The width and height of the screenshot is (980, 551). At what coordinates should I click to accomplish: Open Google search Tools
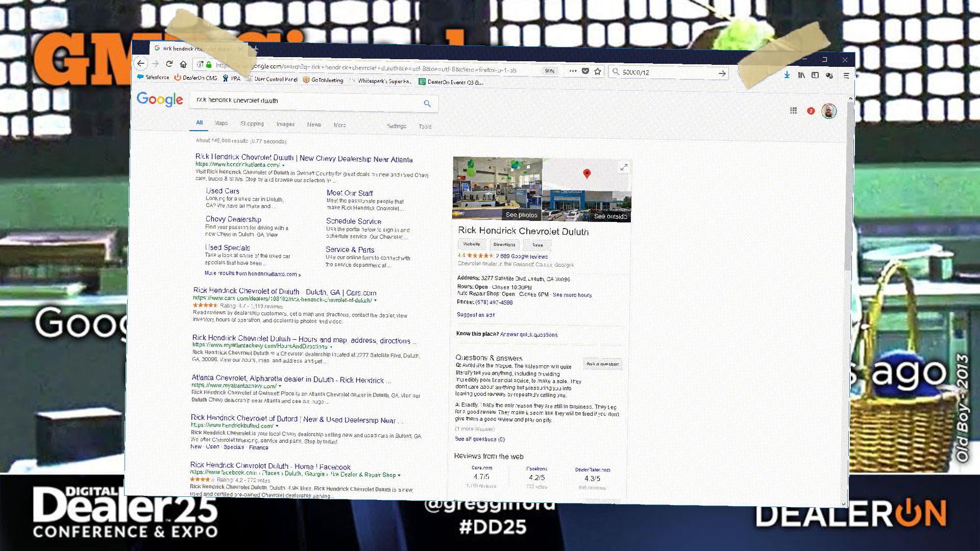tap(425, 127)
